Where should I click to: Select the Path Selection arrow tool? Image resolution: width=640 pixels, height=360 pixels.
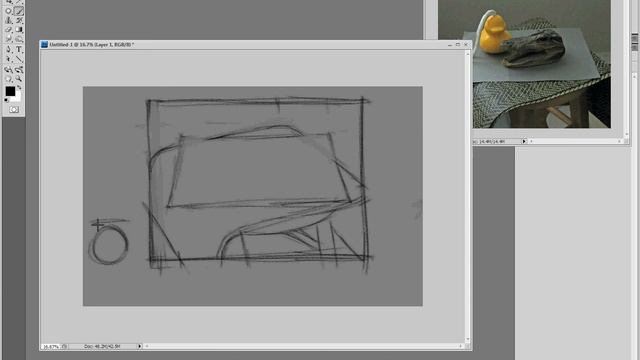(x=8, y=59)
